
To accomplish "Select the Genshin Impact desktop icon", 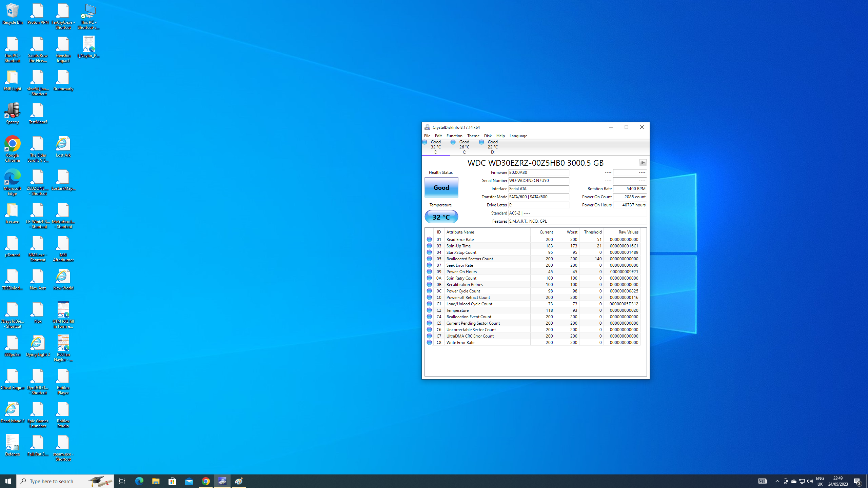I will 63,50.
